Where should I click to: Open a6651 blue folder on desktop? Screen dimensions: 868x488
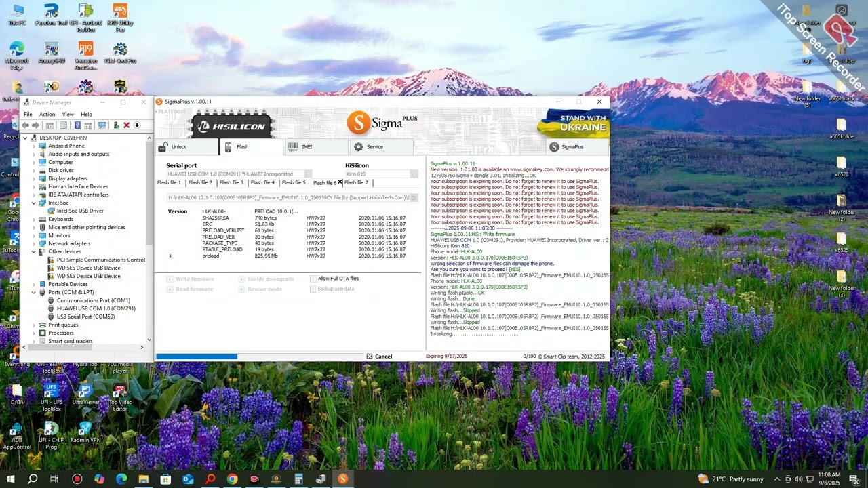tap(842, 129)
